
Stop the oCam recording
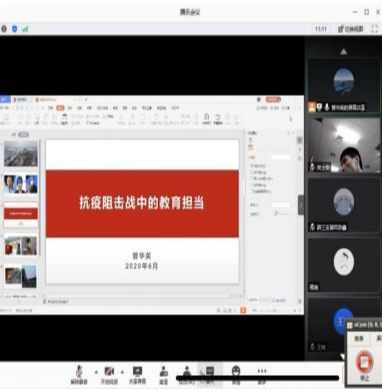(x=364, y=365)
